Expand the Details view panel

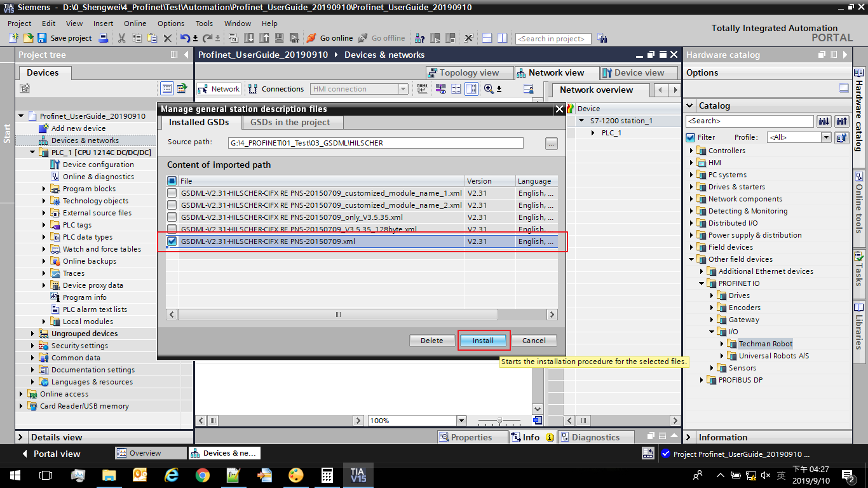point(21,437)
